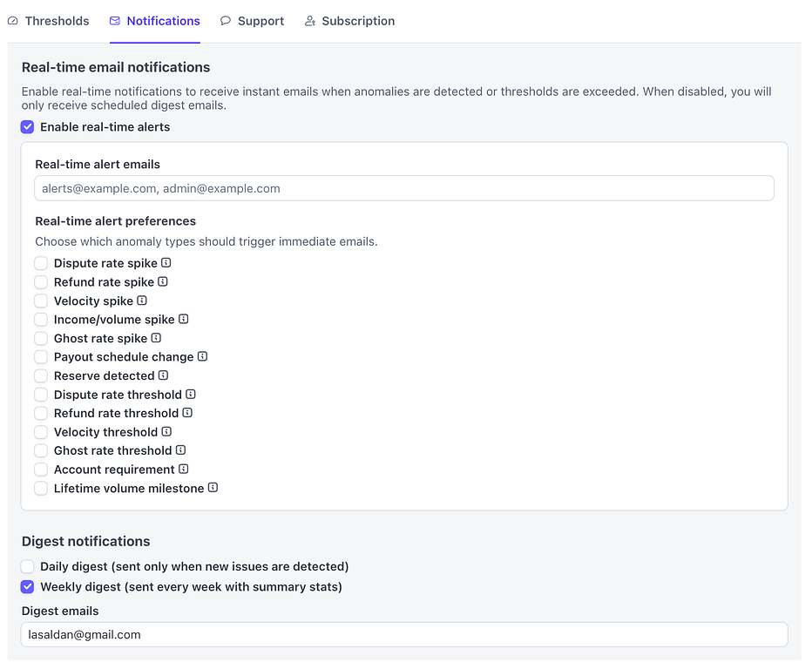Click info icon beside Income/volume spike
This screenshot has width=812, height=669.
(184, 320)
